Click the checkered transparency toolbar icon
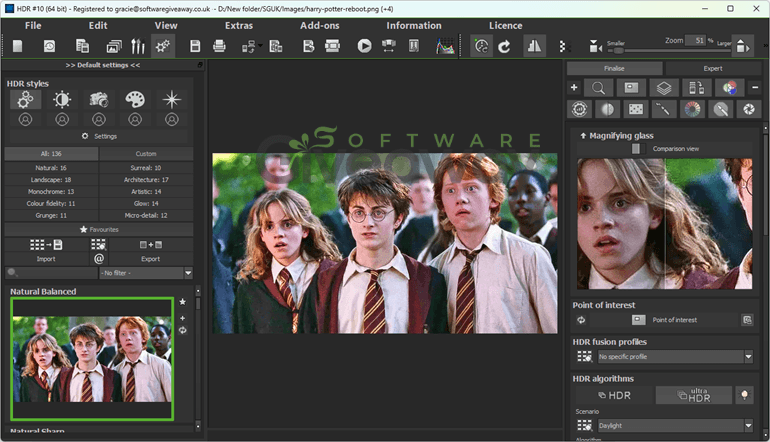The width and height of the screenshot is (770, 442). (563, 46)
